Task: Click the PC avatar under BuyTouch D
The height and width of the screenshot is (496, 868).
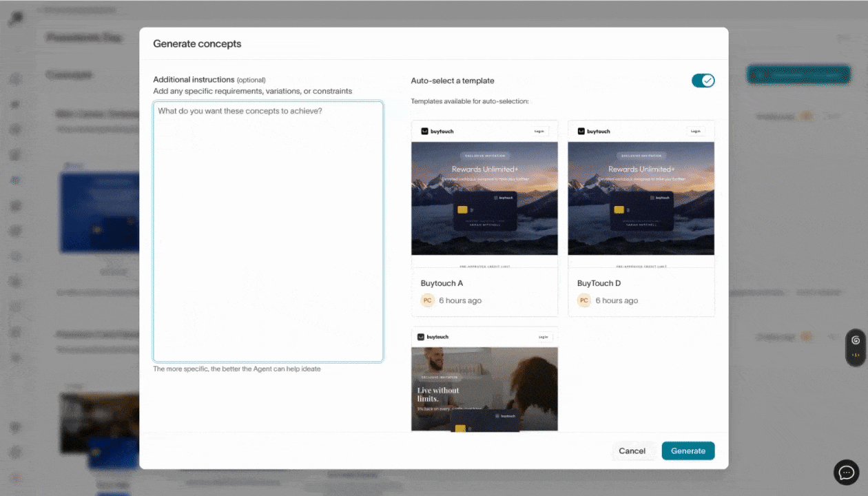Action: tap(584, 300)
